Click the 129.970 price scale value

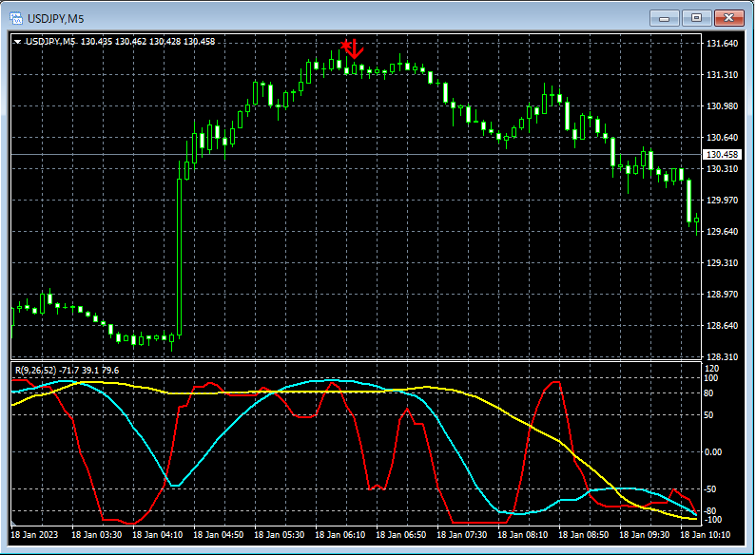[x=722, y=201]
